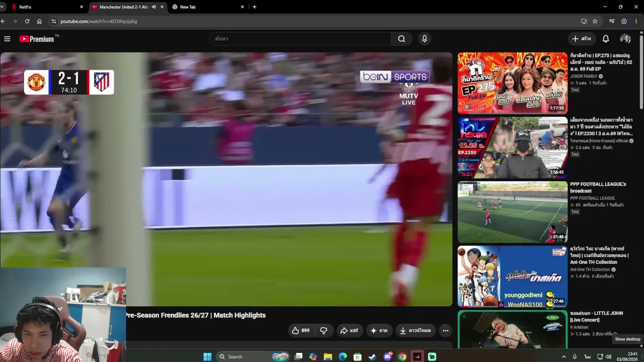This screenshot has width=644, height=362.
Task: Open the LITTLE JOHN Live Concert thumbnail
Action: (x=513, y=329)
